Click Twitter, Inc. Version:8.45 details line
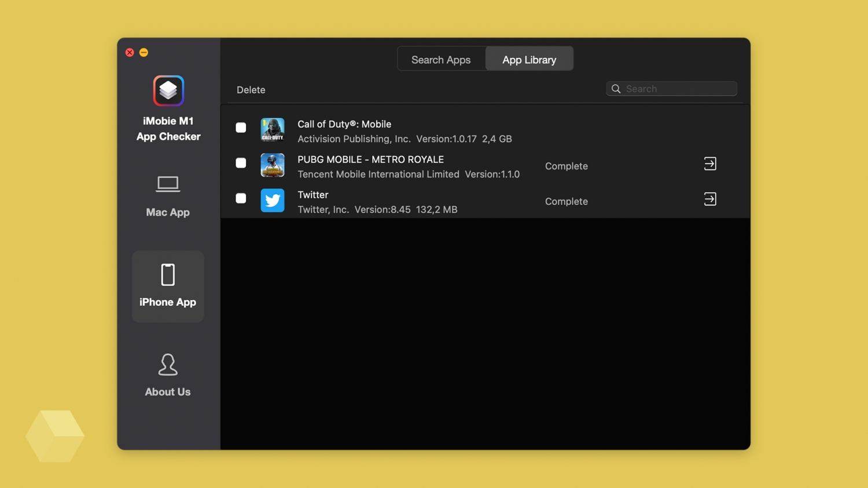This screenshot has height=488, width=868. click(x=377, y=209)
